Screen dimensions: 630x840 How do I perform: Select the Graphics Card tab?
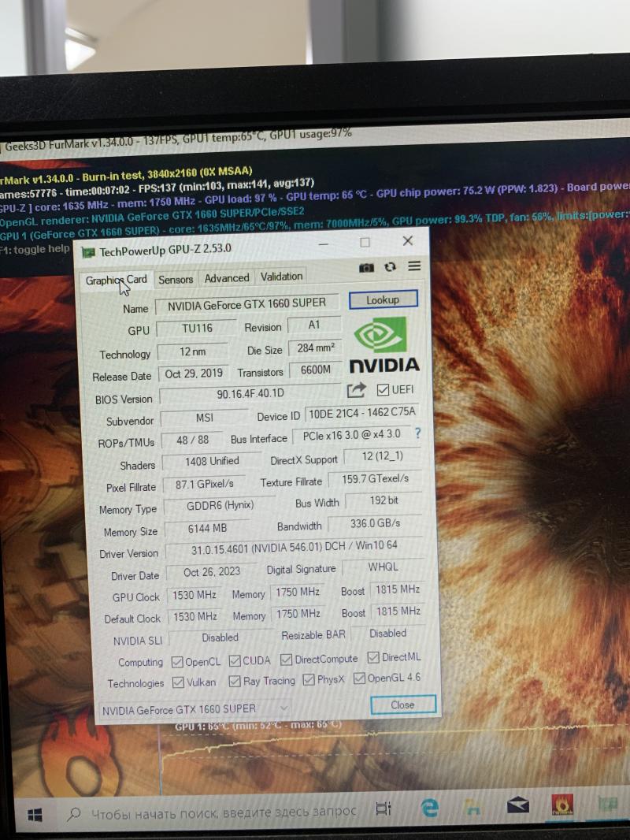[116, 281]
